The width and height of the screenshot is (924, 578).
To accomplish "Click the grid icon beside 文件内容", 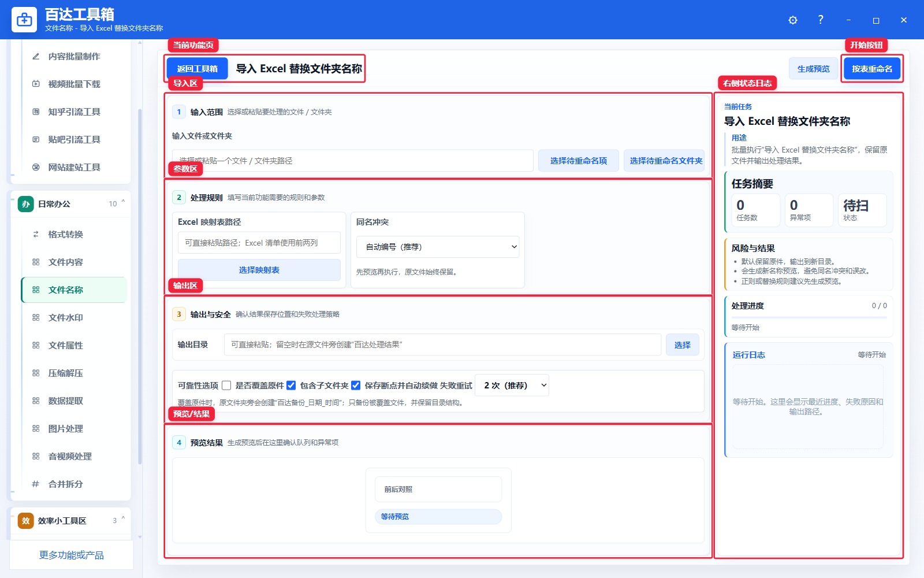I will [36, 262].
